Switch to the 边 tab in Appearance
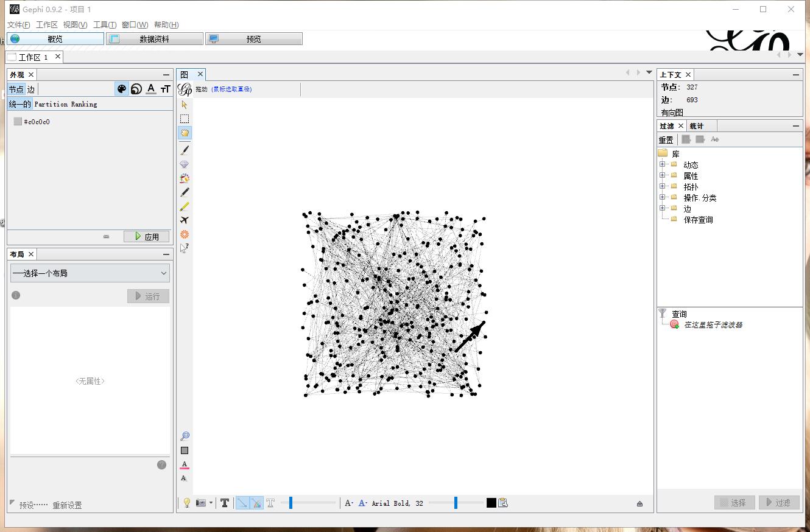This screenshot has height=532, width=810. [31, 89]
